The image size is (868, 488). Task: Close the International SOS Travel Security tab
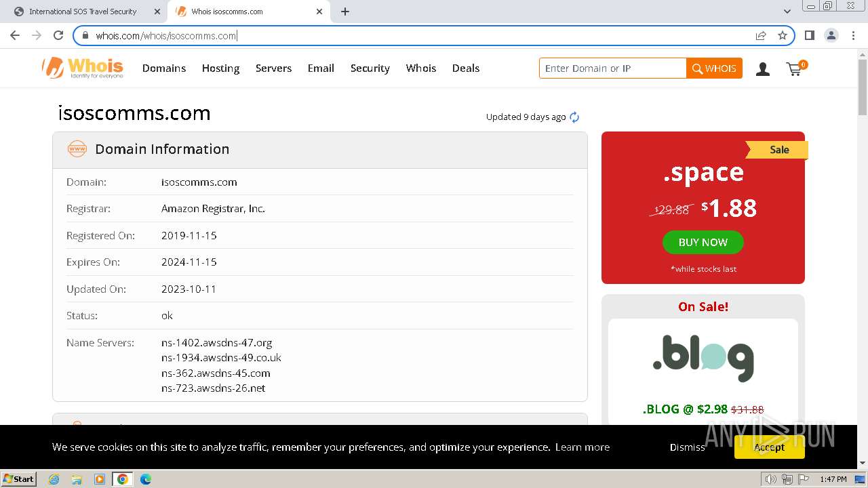point(157,12)
